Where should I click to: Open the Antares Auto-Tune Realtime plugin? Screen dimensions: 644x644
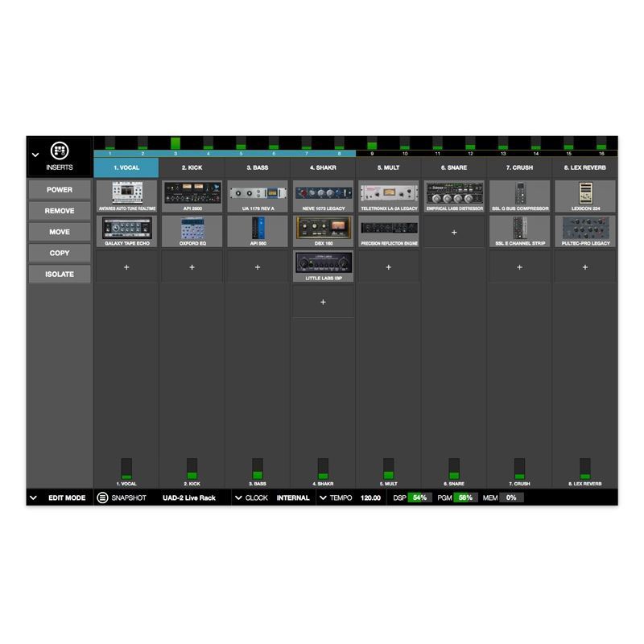pos(127,196)
